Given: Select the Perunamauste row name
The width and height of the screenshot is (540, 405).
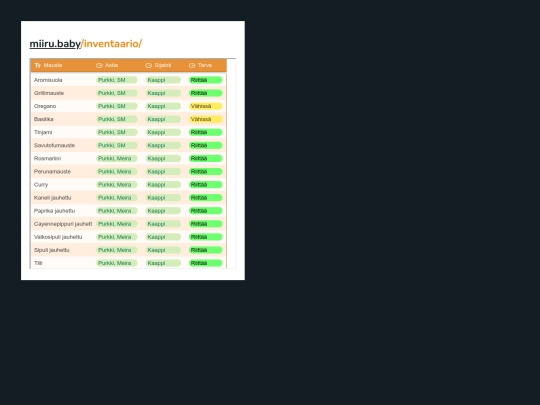Looking at the screenshot, I should 52,172.
